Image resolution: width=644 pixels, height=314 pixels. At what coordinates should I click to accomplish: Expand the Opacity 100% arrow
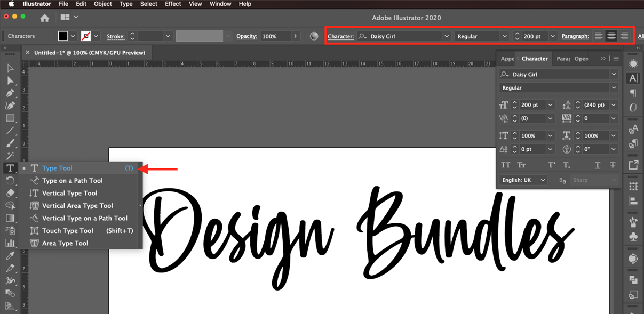(x=295, y=36)
